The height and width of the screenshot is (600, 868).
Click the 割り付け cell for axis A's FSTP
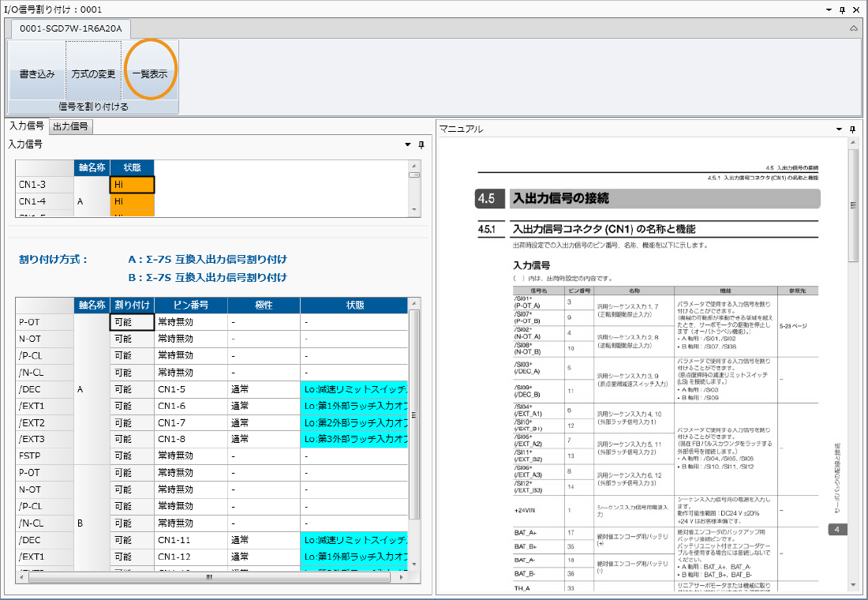click(x=131, y=456)
